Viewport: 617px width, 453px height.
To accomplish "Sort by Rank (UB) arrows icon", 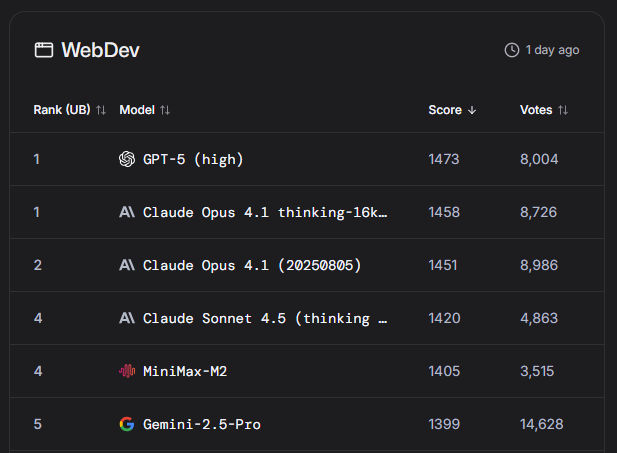I will tap(101, 110).
